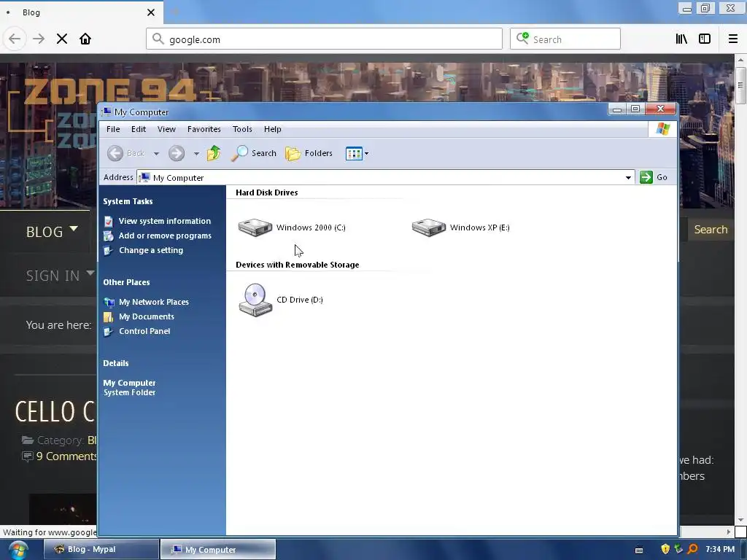This screenshot has height=560, width=747.
Task: Click the Add or remove programs icon
Action: click(x=109, y=236)
